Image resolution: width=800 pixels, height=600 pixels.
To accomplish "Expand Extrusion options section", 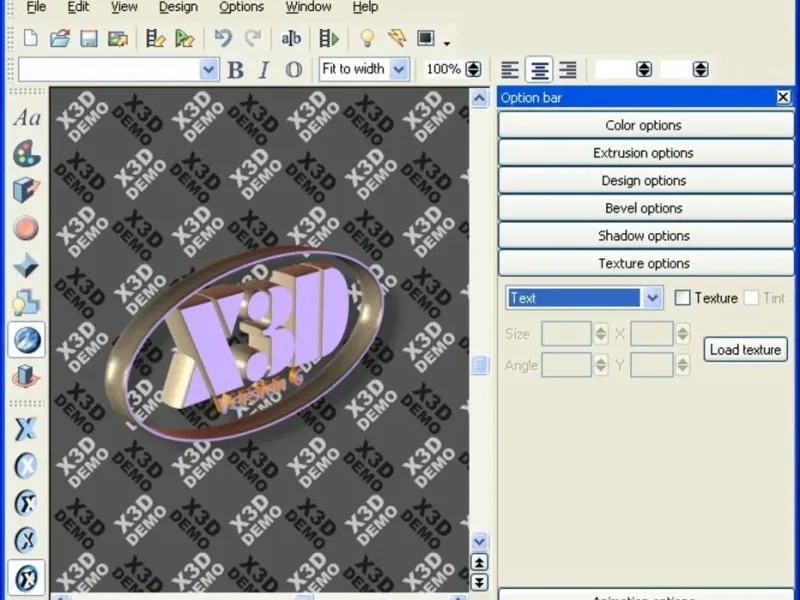I will pyautogui.click(x=645, y=153).
